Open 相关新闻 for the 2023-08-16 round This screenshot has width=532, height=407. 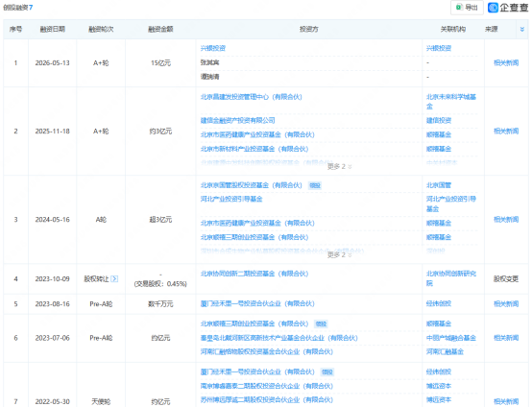click(x=506, y=304)
